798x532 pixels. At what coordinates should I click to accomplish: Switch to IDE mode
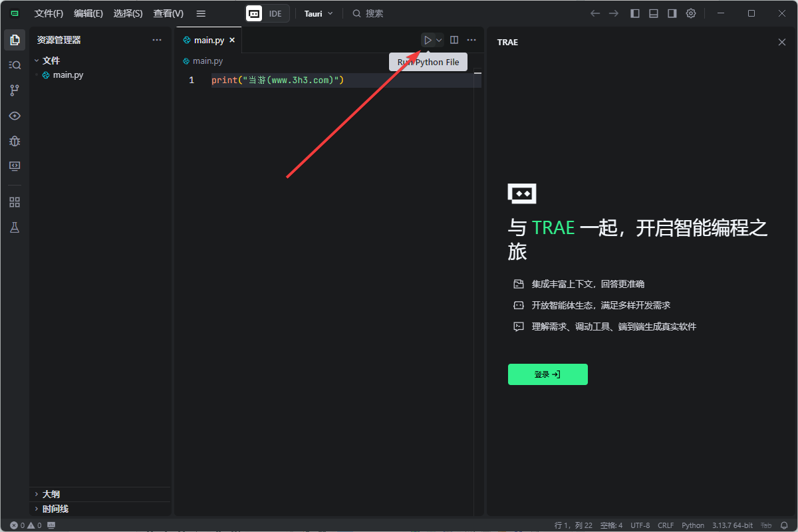[x=275, y=13]
